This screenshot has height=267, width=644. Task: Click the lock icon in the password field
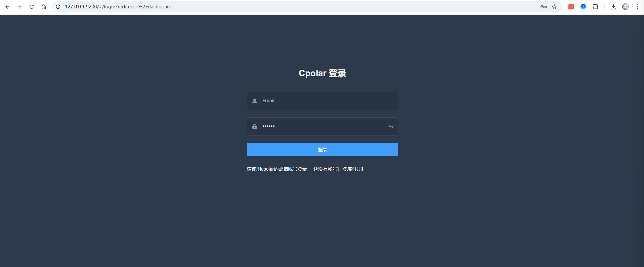pyautogui.click(x=255, y=126)
